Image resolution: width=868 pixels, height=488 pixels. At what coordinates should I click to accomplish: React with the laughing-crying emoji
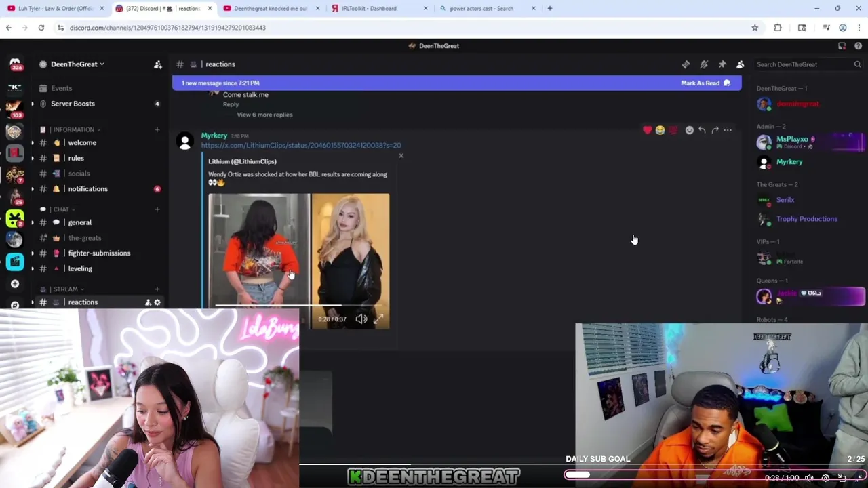660,130
